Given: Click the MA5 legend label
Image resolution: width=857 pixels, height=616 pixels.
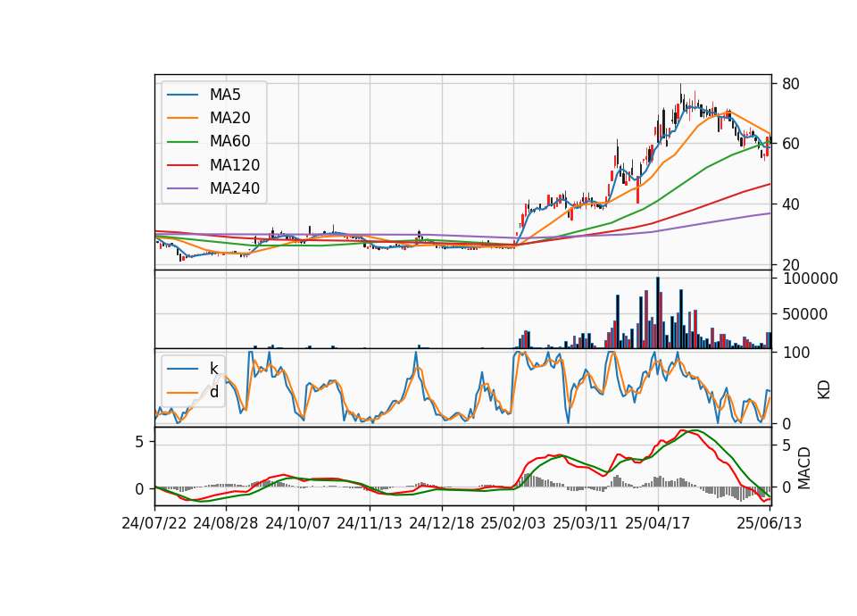Looking at the screenshot, I should (225, 95).
